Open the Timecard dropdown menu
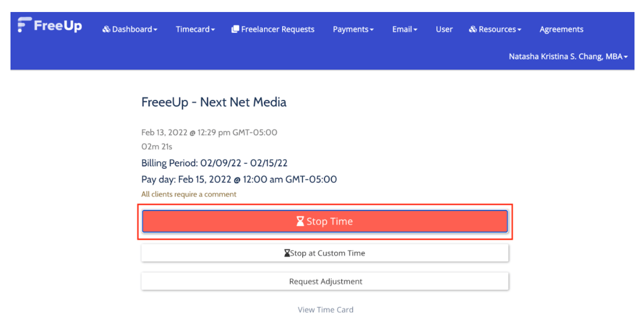Screen dimensions: 644x335 click(x=195, y=29)
